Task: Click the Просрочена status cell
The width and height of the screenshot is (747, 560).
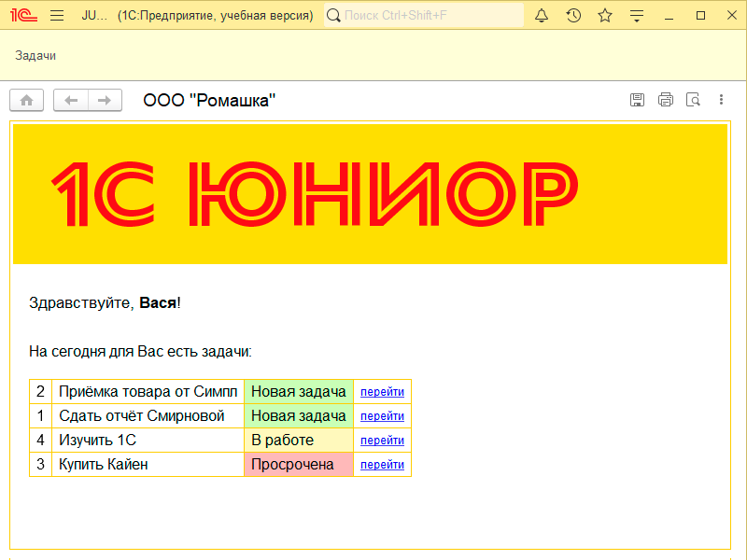Action: click(299, 465)
